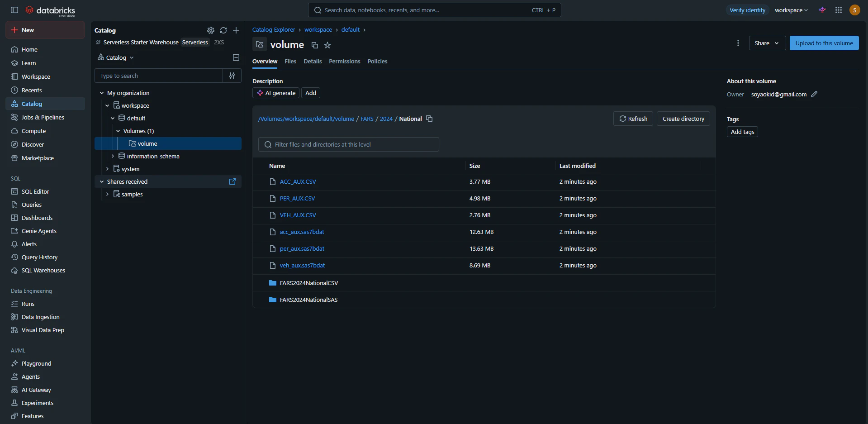Open the workspace switcher dropdown
Image resolution: width=868 pixels, height=424 pixels.
791,10
